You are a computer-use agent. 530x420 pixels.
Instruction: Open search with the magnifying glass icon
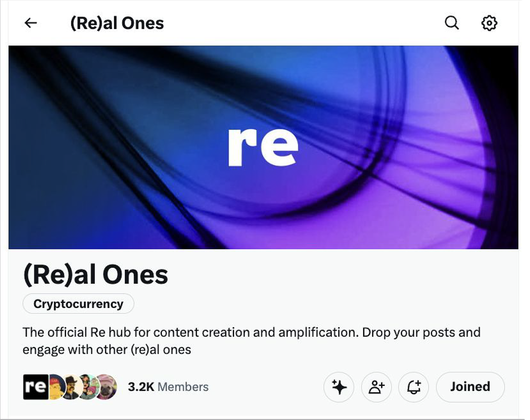pyautogui.click(x=452, y=23)
